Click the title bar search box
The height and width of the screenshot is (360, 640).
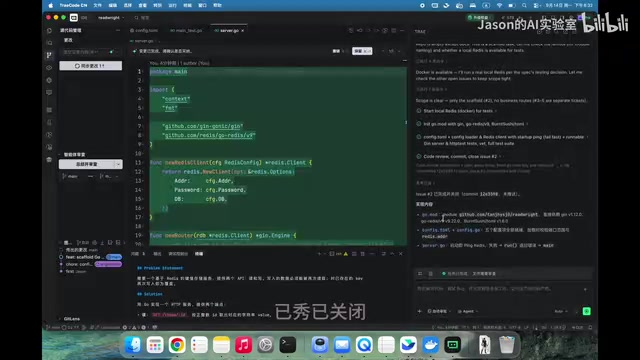[143, 18]
